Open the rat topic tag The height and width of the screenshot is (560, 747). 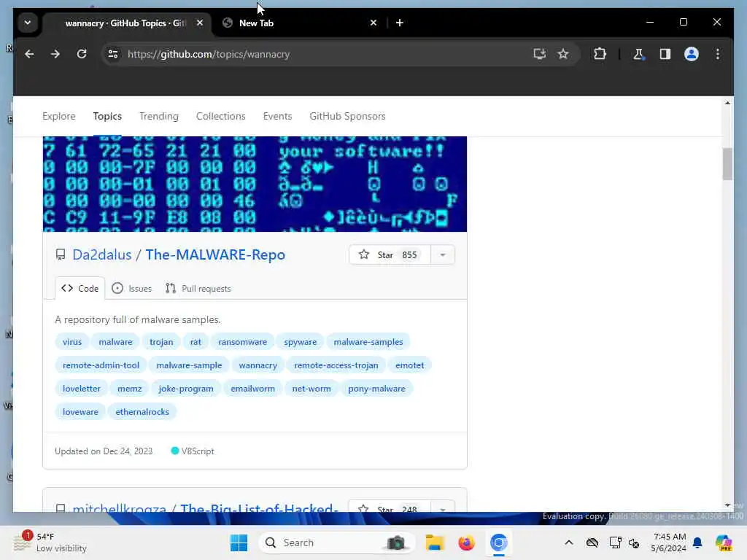[x=196, y=342]
